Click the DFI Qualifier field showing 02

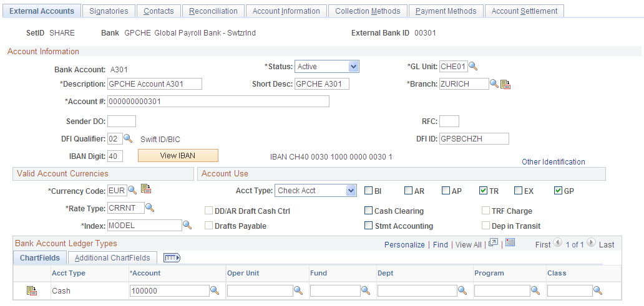pyautogui.click(x=115, y=138)
